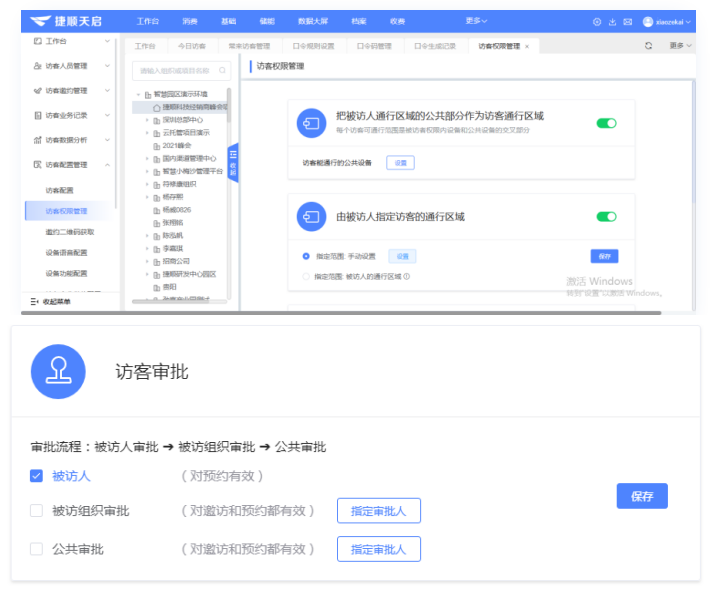This screenshot has height=601, width=714.
Task: Click the 工作台 sidebar icon
Action: point(37,41)
